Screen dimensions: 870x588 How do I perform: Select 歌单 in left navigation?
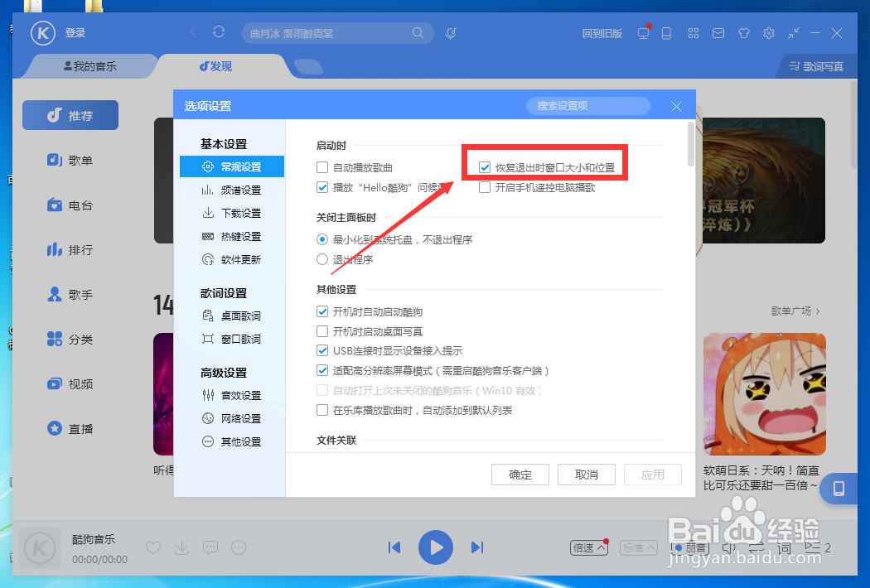point(70,161)
